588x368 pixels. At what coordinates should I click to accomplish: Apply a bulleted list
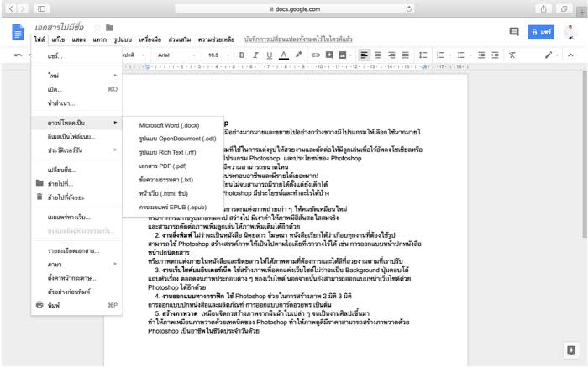tap(461, 55)
